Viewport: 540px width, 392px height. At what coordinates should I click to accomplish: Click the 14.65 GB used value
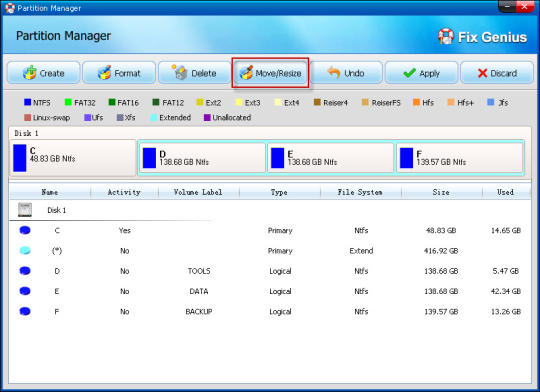pyautogui.click(x=506, y=230)
